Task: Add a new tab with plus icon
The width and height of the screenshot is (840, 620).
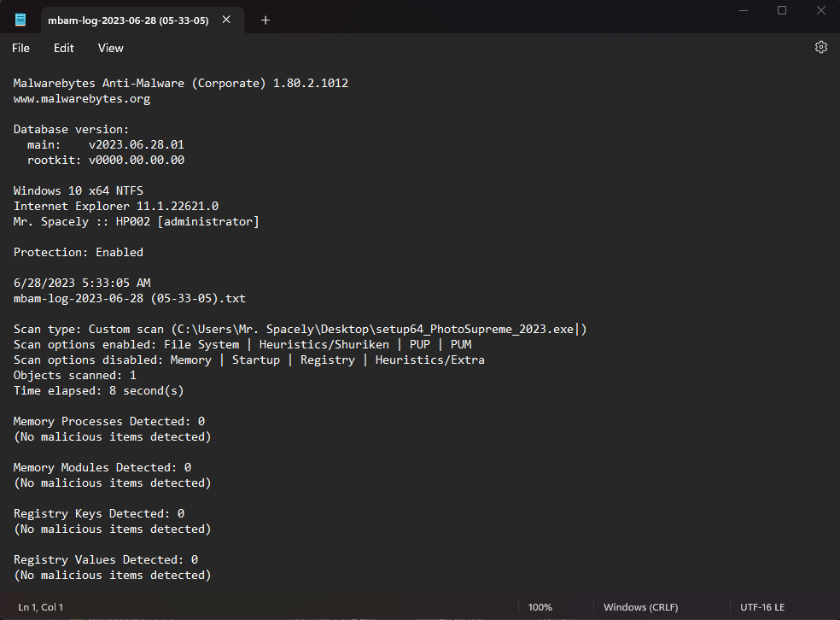Action: pos(265,20)
